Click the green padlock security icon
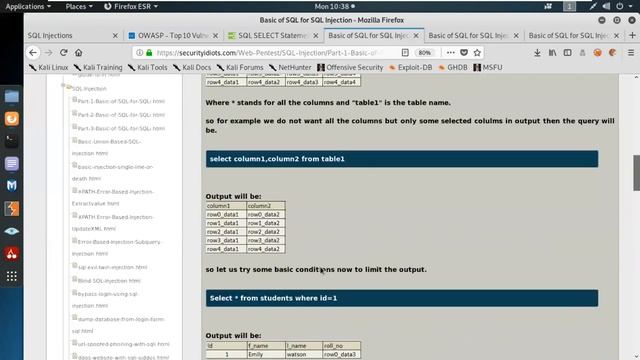The height and width of the screenshot is (360, 640). click(x=149, y=53)
